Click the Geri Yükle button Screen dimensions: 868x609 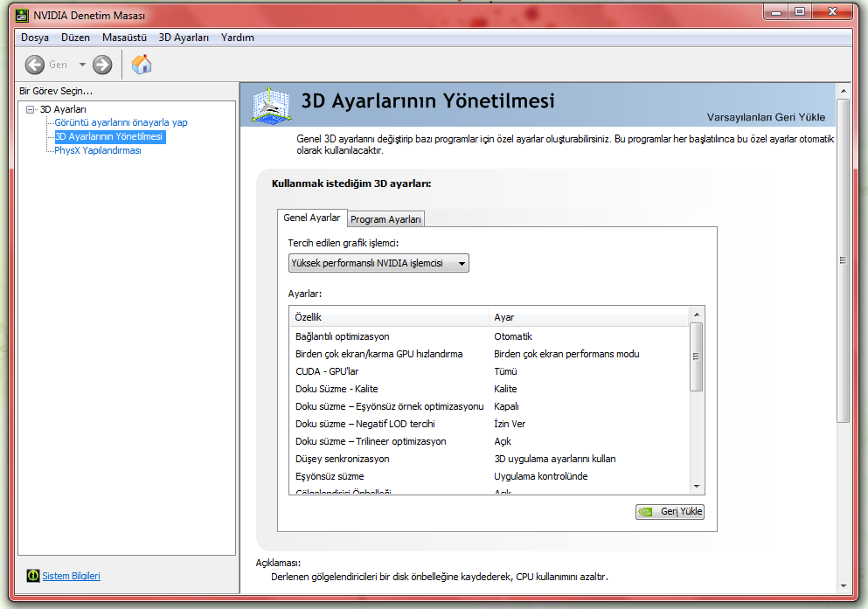[670, 512]
